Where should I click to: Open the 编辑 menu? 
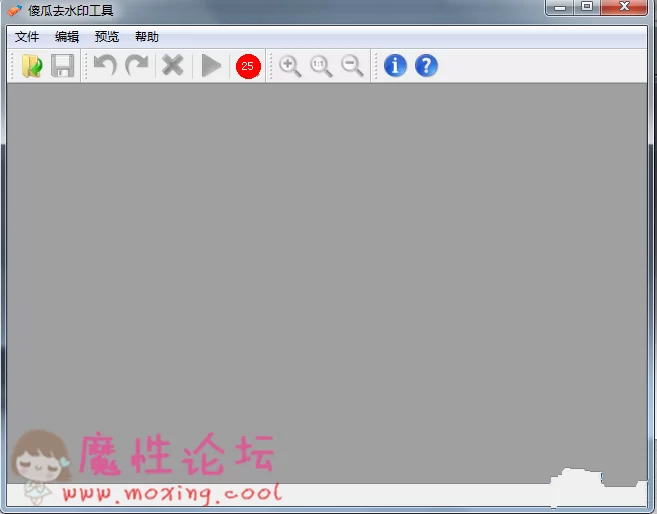click(67, 37)
